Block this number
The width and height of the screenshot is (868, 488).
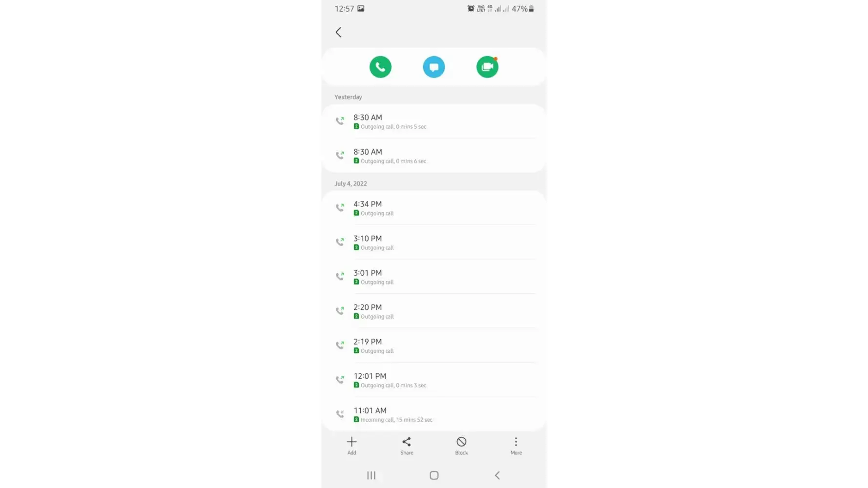[461, 446]
